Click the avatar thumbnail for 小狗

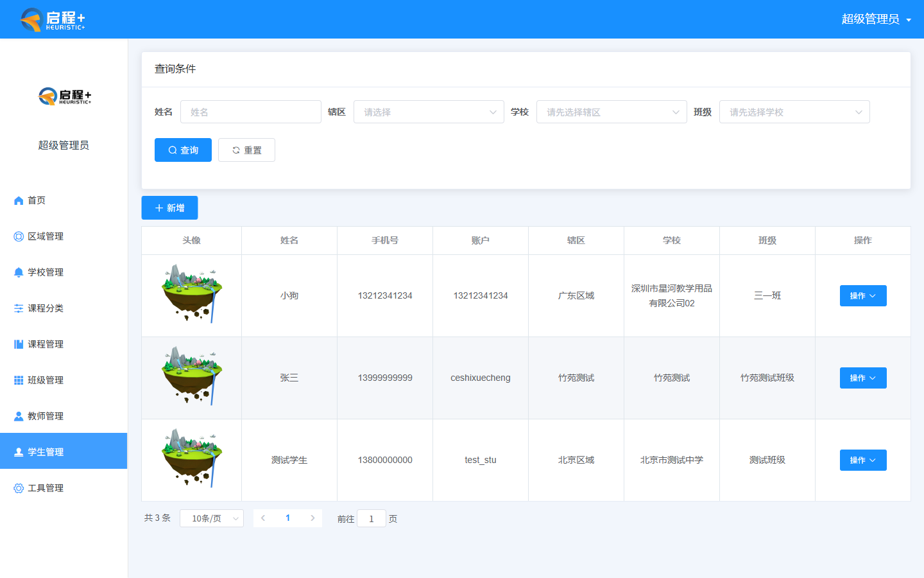[x=191, y=293]
